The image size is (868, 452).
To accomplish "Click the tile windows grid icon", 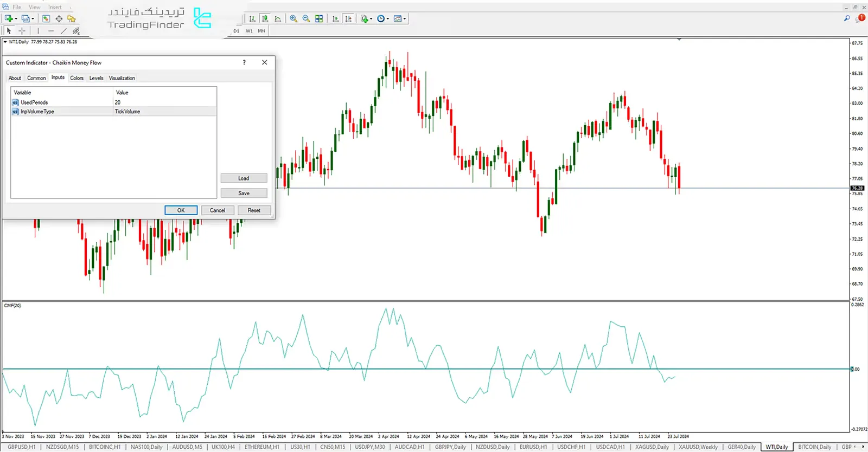I will (319, 18).
